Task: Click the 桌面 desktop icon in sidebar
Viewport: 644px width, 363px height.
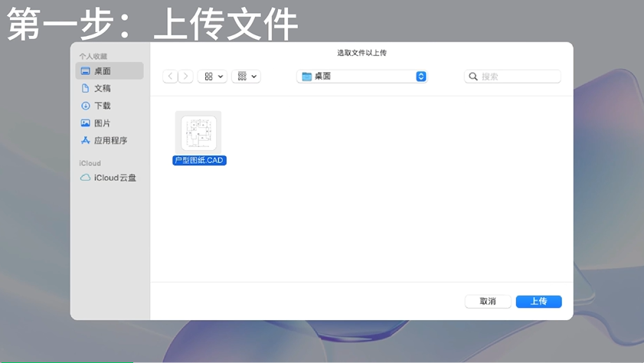Action: click(86, 70)
